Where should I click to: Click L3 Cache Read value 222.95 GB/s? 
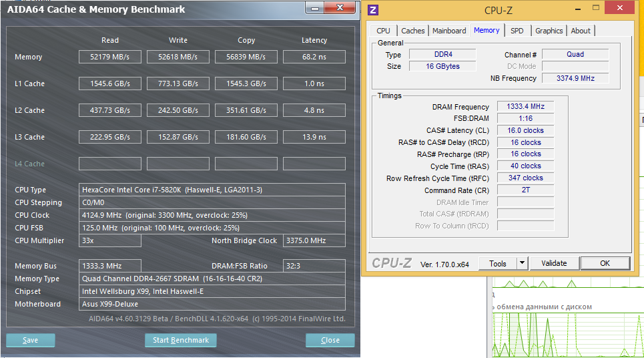coord(110,137)
